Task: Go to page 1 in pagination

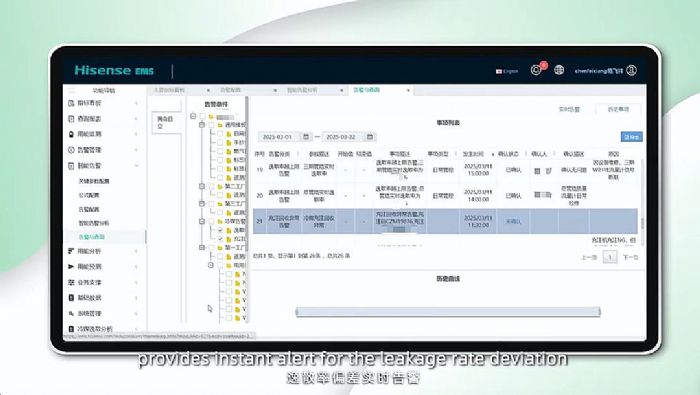Action: [610, 258]
